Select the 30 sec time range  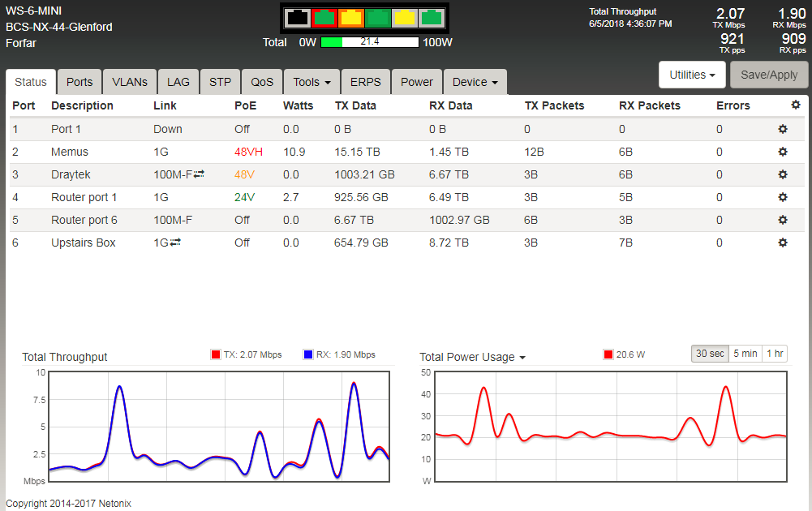708,354
